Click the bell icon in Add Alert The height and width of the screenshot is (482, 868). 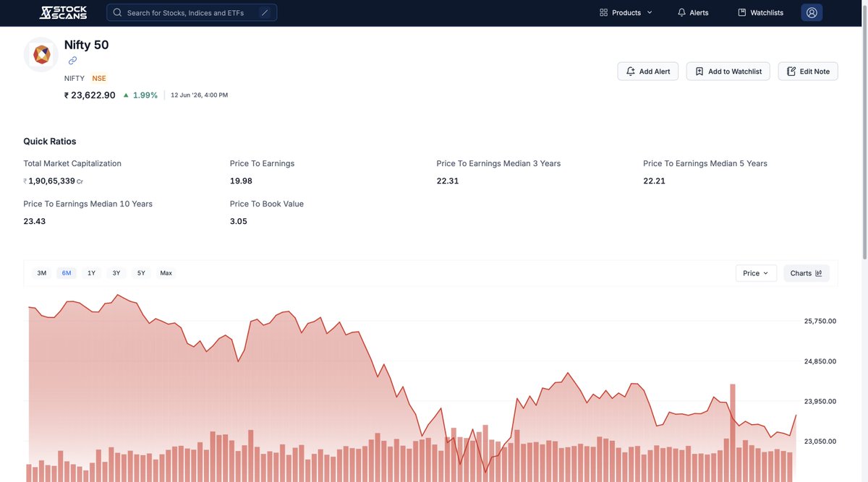point(630,71)
